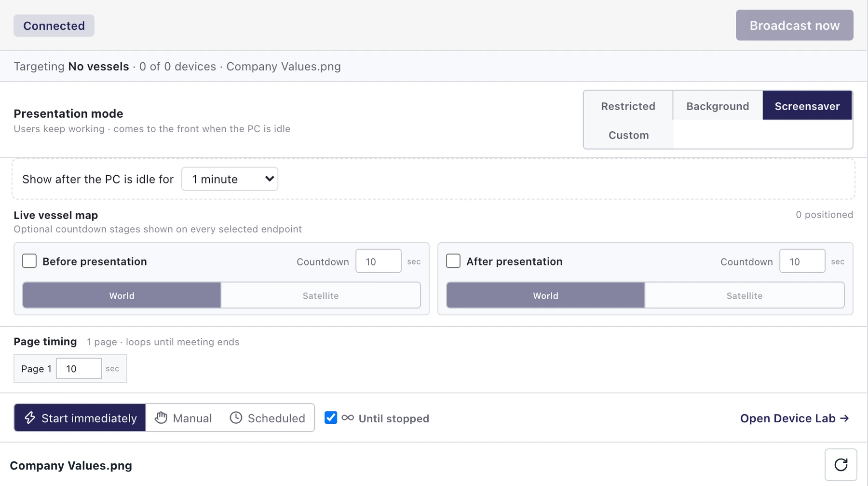Image resolution: width=868 pixels, height=486 pixels.
Task: Select World map under After presentation
Action: tap(546, 295)
